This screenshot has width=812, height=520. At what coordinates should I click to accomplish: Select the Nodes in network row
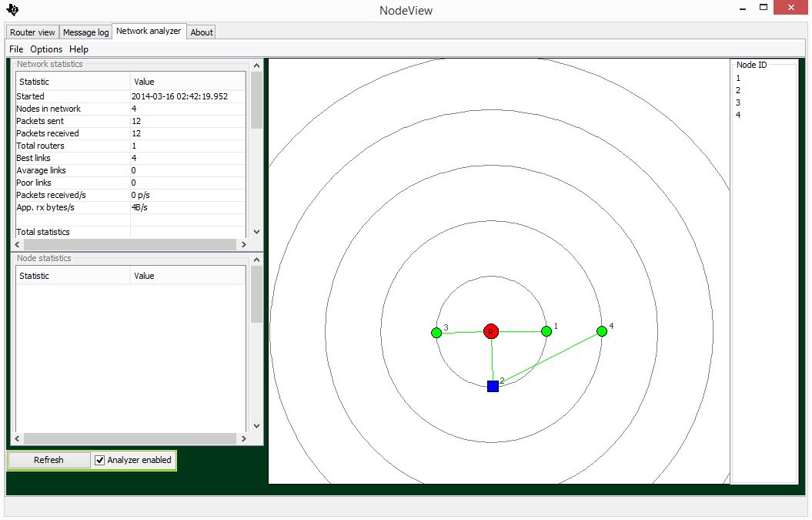point(131,109)
